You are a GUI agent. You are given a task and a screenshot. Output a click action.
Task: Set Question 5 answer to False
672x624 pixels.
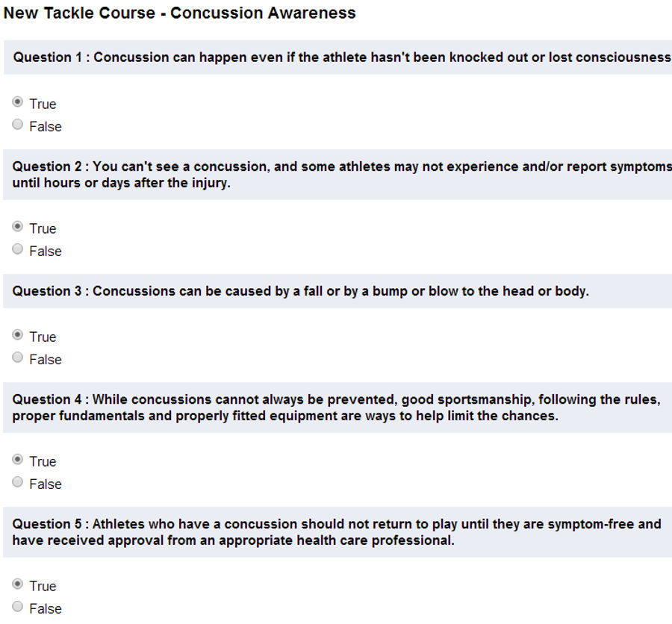click(x=18, y=606)
